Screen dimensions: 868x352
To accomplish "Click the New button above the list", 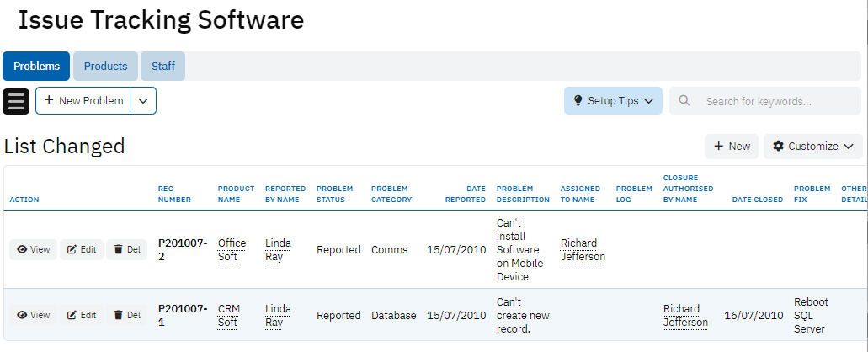I will (732, 147).
